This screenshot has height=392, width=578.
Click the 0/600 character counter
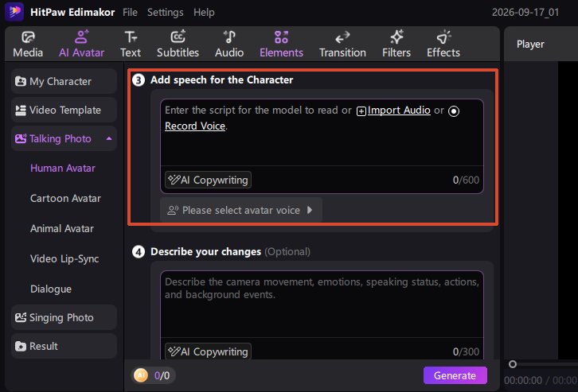[466, 180]
